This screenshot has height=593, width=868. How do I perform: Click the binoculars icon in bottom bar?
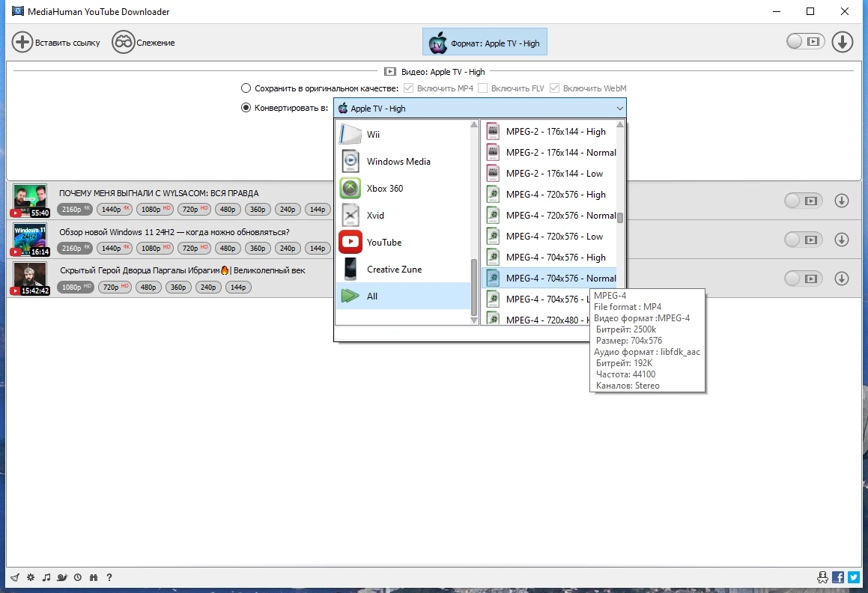[94, 577]
